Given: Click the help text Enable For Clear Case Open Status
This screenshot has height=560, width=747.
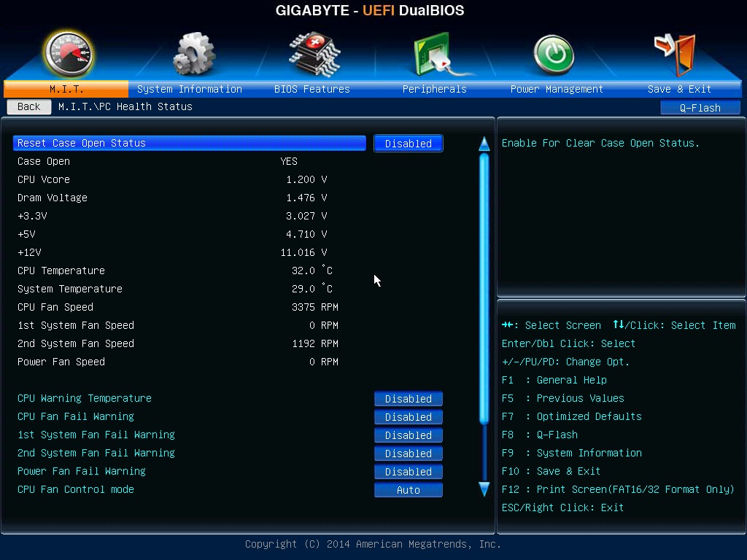Looking at the screenshot, I should [600, 143].
